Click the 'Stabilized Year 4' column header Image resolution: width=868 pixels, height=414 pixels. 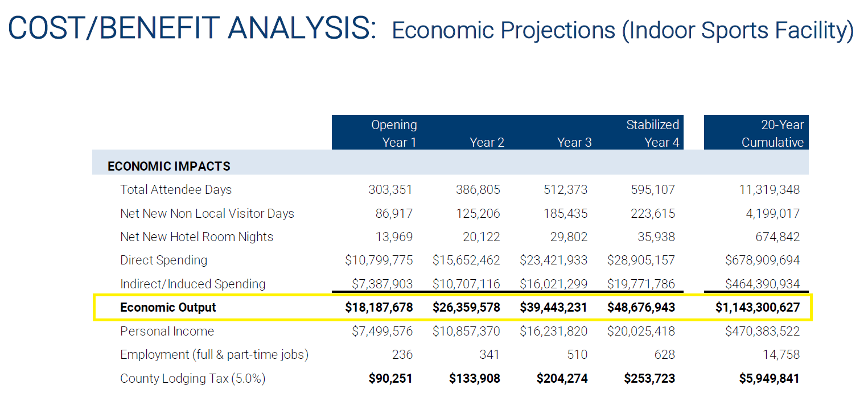(653, 133)
